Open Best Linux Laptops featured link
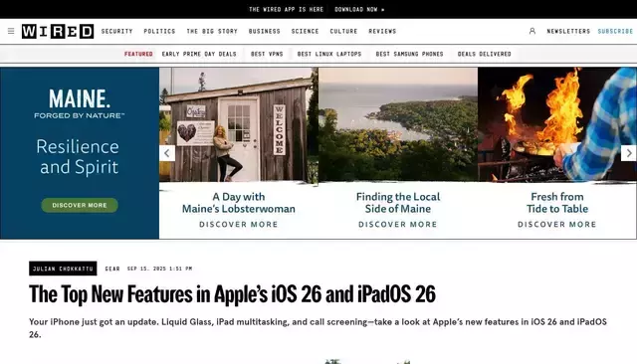Viewport: 637px width, 364px height. pos(329,54)
